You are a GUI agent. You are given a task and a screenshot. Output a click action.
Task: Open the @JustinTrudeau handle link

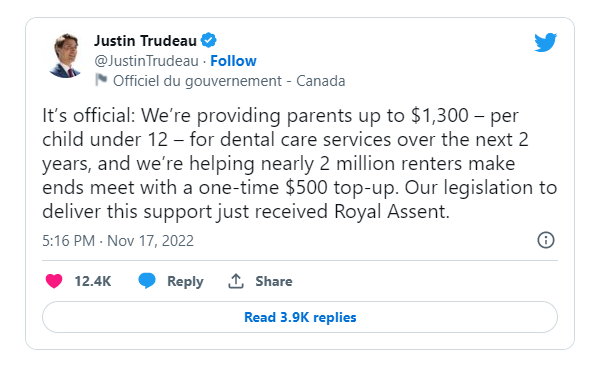146,61
